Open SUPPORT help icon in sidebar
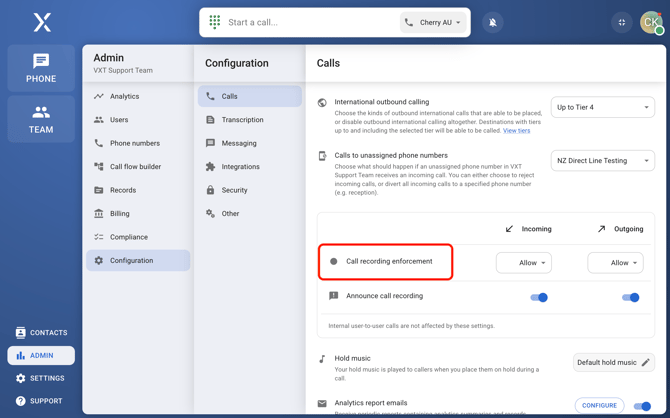This screenshot has height=418, width=670. [21, 401]
